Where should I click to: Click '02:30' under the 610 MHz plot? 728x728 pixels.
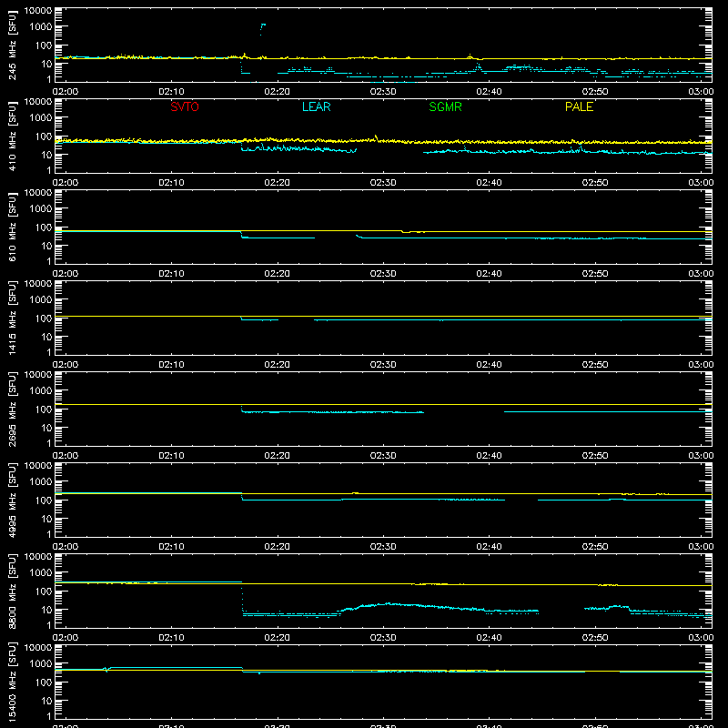(x=383, y=274)
